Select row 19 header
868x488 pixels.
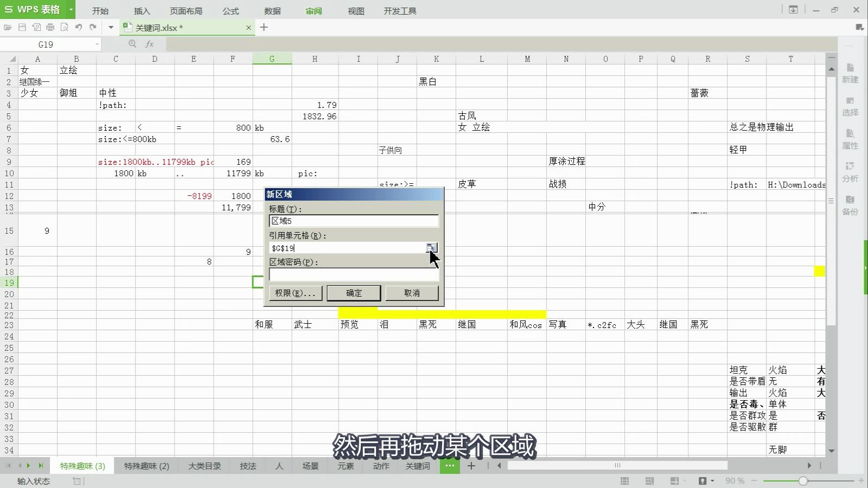(x=9, y=282)
